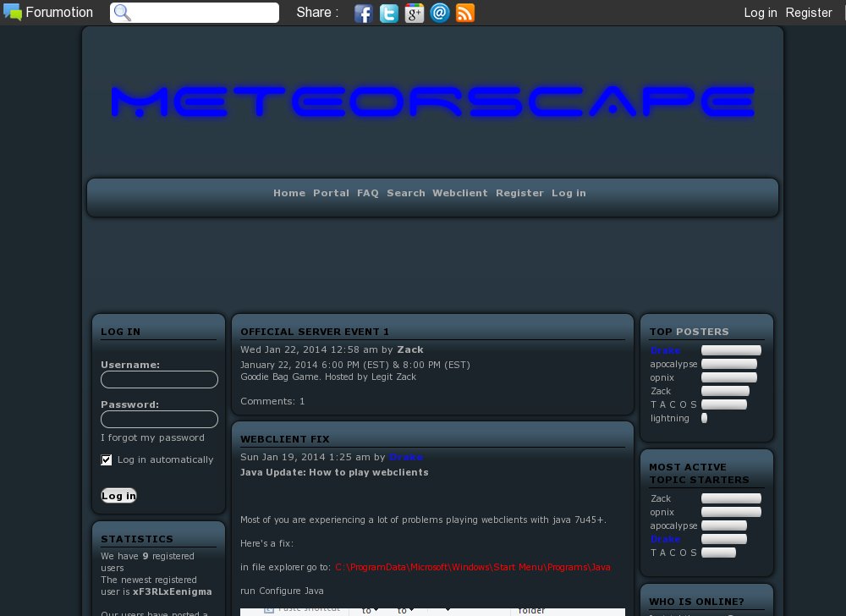Click the Meteorscape banner logo
Viewport: 846px width, 616px height.
432,102
